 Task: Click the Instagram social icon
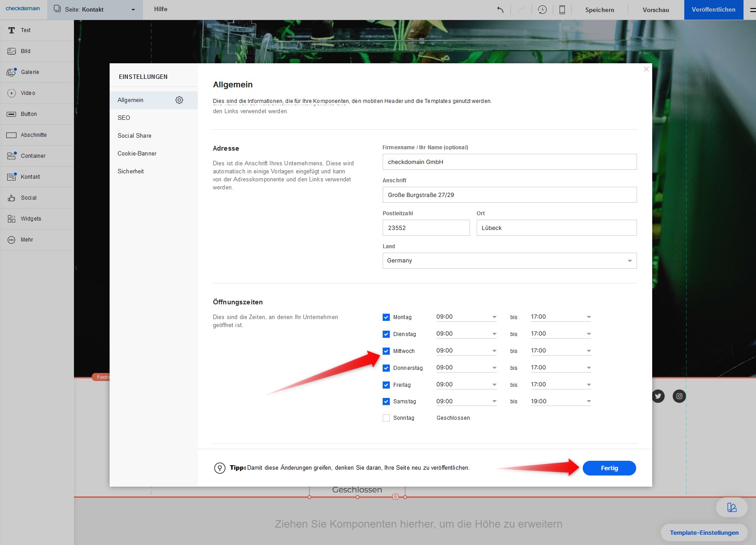click(x=679, y=396)
